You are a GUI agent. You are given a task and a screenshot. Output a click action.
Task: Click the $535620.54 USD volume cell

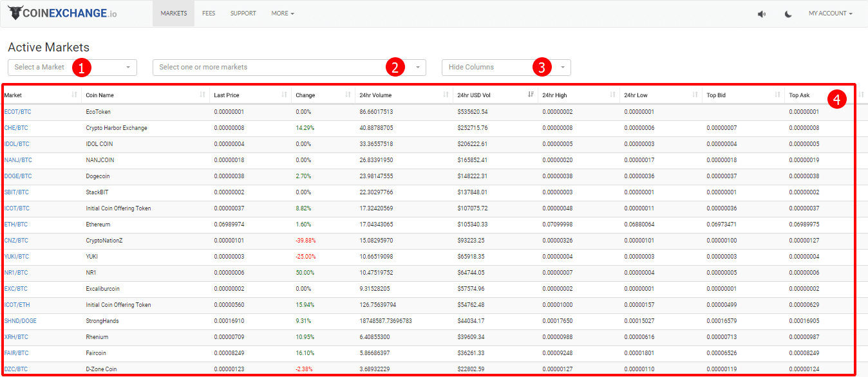coord(473,112)
